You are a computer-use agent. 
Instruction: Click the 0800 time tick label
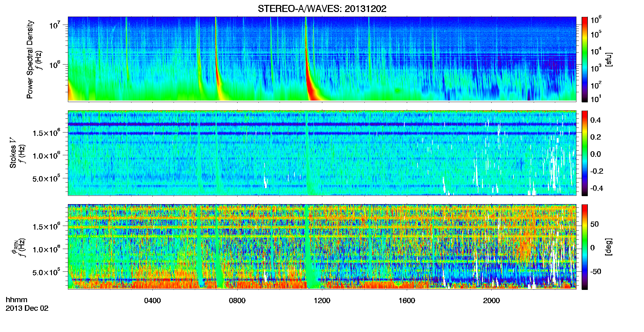pos(237,300)
